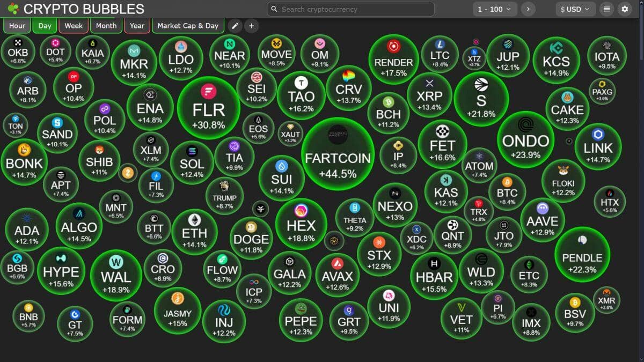Click the XRP bubble icon
The image size is (644, 362).
pos(429,83)
